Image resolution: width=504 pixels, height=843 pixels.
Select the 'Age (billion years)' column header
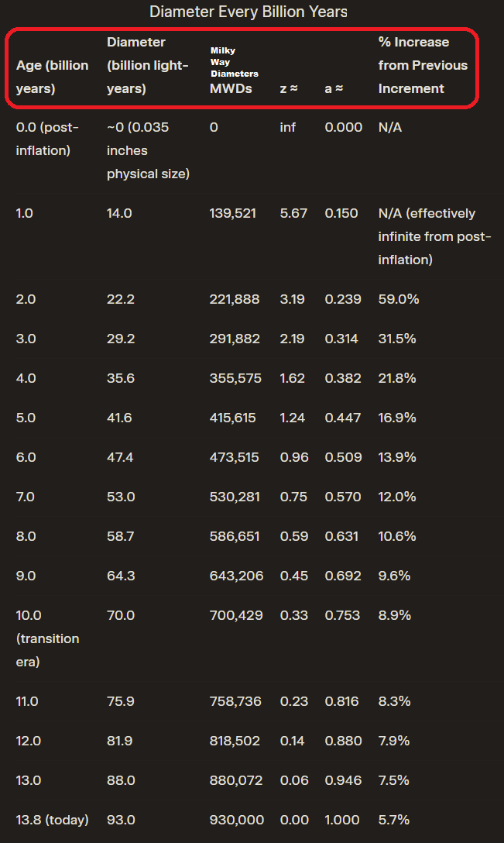coord(52,77)
